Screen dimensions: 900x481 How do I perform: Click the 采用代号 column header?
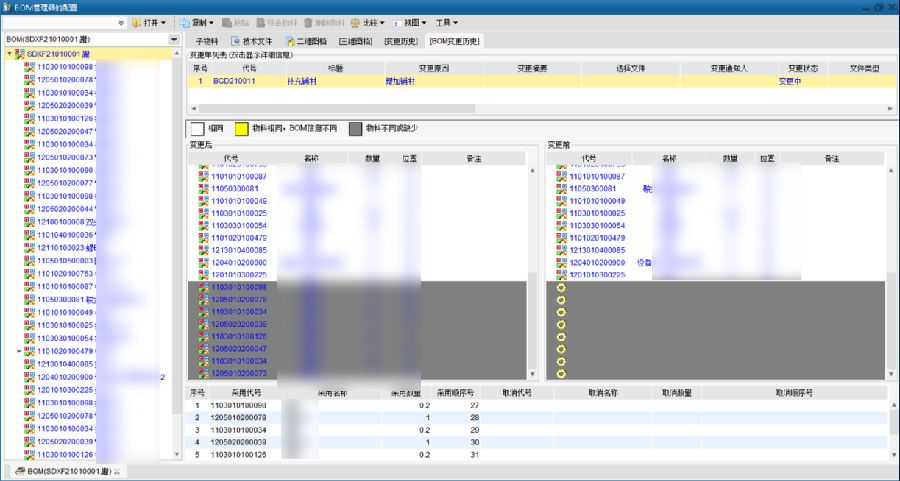pyautogui.click(x=232, y=393)
